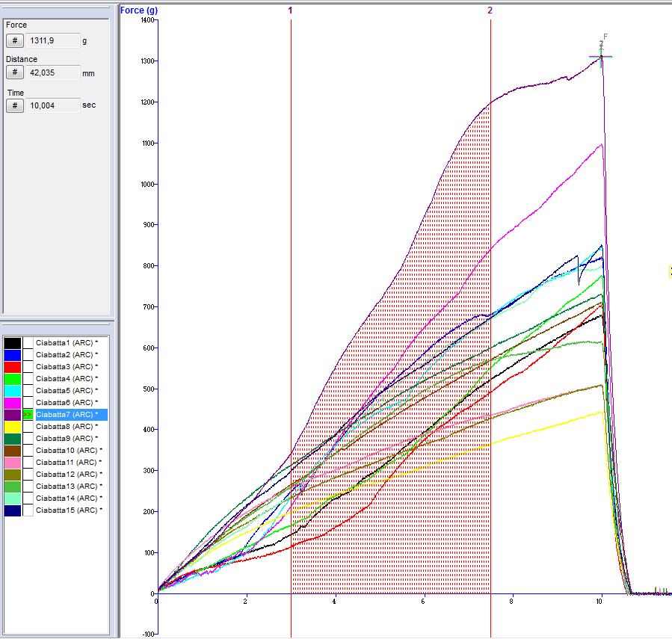Screen dimensions: 672x639
Task: Select Ciabatta3 (ARC) in the curve list
Action: pos(67,367)
